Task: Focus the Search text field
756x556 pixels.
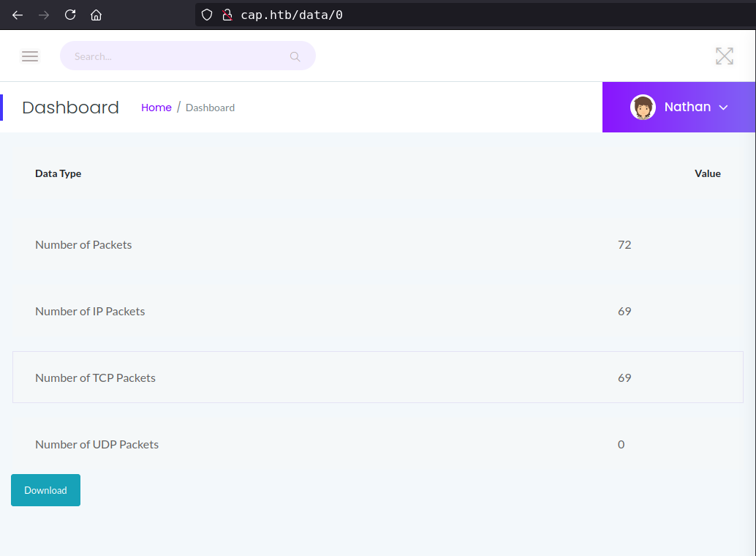Action: point(175,56)
